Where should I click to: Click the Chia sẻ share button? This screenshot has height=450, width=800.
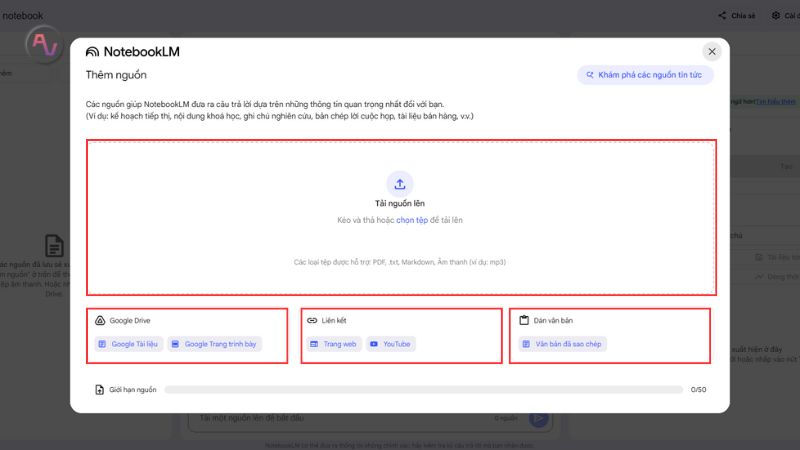pos(737,16)
